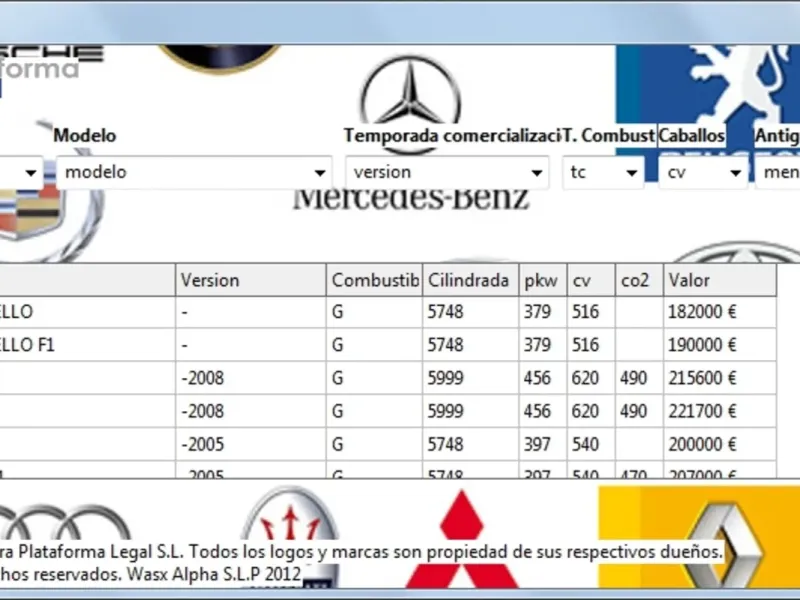This screenshot has height=600, width=800.
Task: Sort table by Combustib column header
Action: (374, 280)
